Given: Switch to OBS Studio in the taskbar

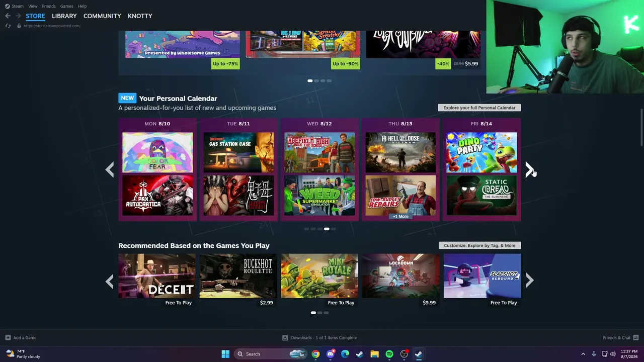Looking at the screenshot, I should click(404, 354).
